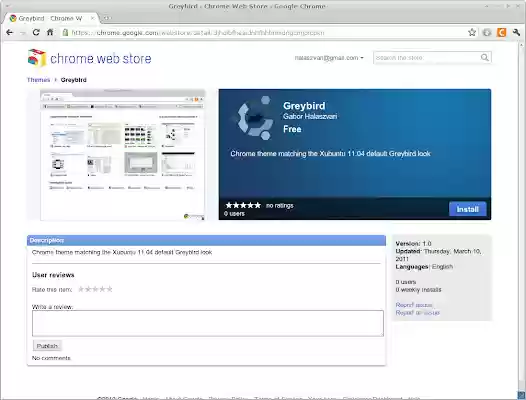Click the green padlock in address bar
This screenshot has height=400, width=526.
click(x=65, y=33)
